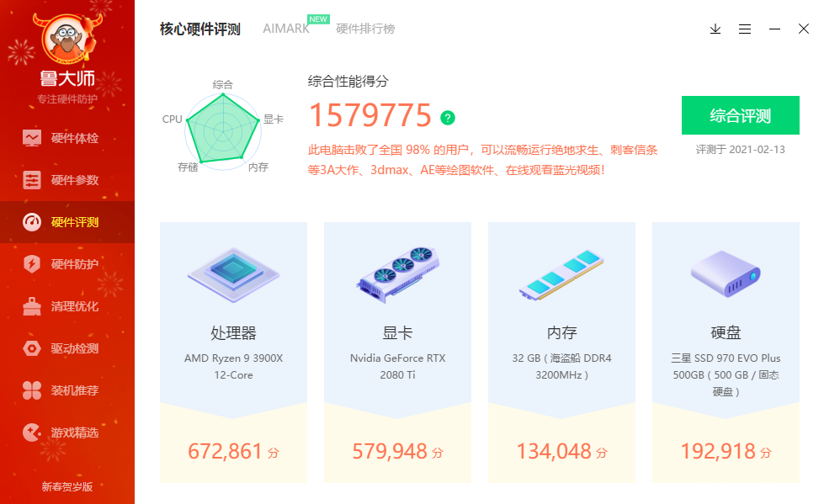Click the 显卡 label on radar chart
Image resolution: width=824 pixels, height=504 pixels.
[x=274, y=119]
